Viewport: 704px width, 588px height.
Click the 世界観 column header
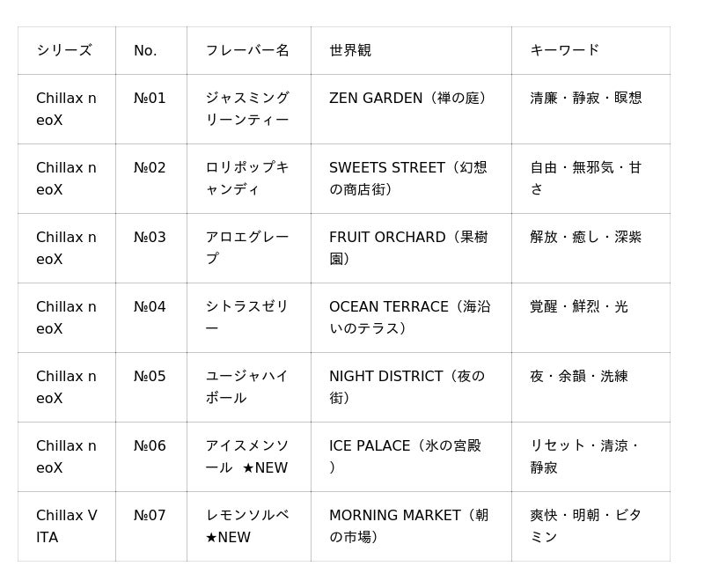[350, 50]
